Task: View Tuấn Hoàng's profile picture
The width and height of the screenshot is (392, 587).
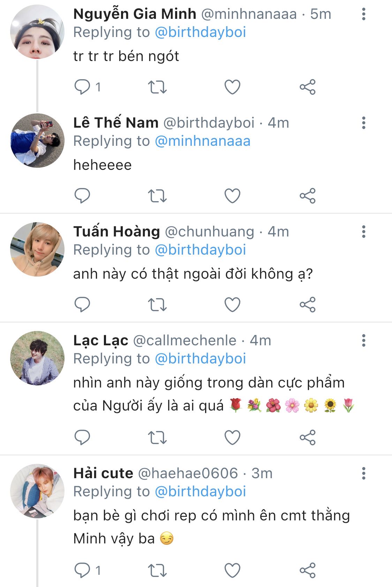Action: point(37,249)
